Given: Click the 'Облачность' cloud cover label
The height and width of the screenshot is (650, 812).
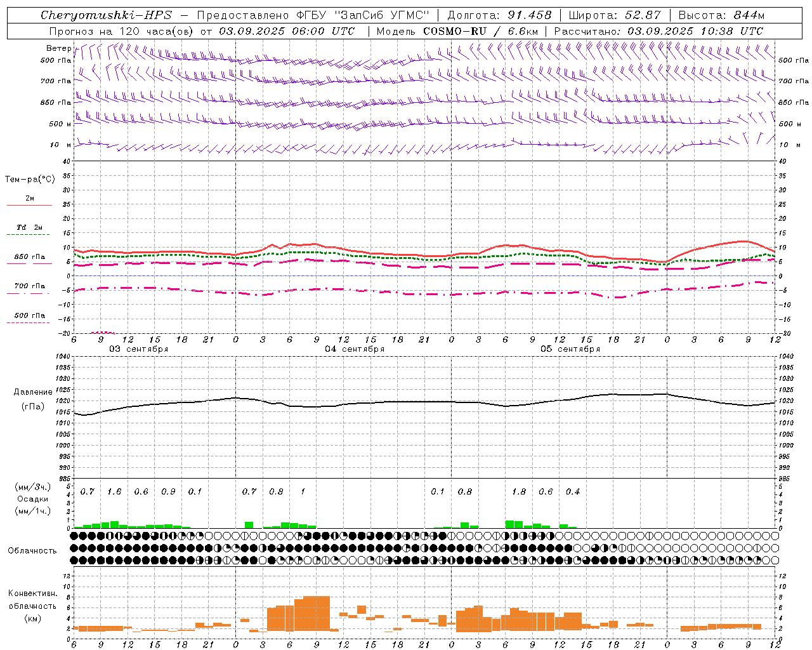Looking at the screenshot, I should pos(32,551).
